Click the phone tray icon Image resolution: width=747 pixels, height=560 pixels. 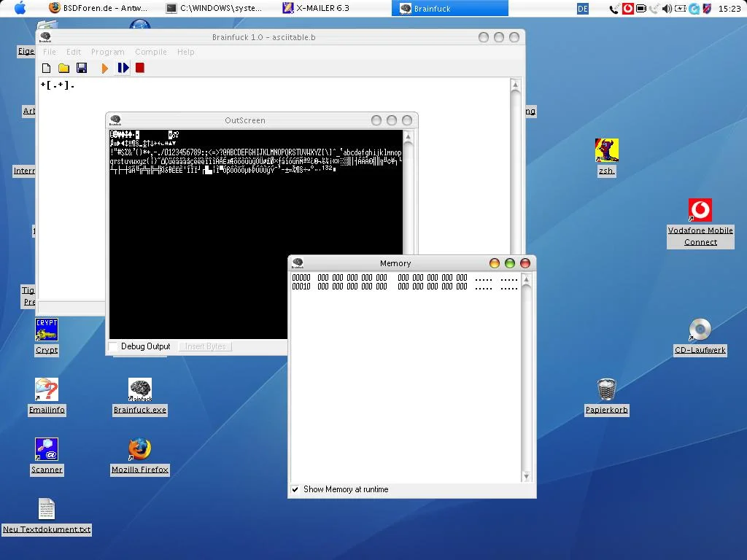(x=614, y=9)
